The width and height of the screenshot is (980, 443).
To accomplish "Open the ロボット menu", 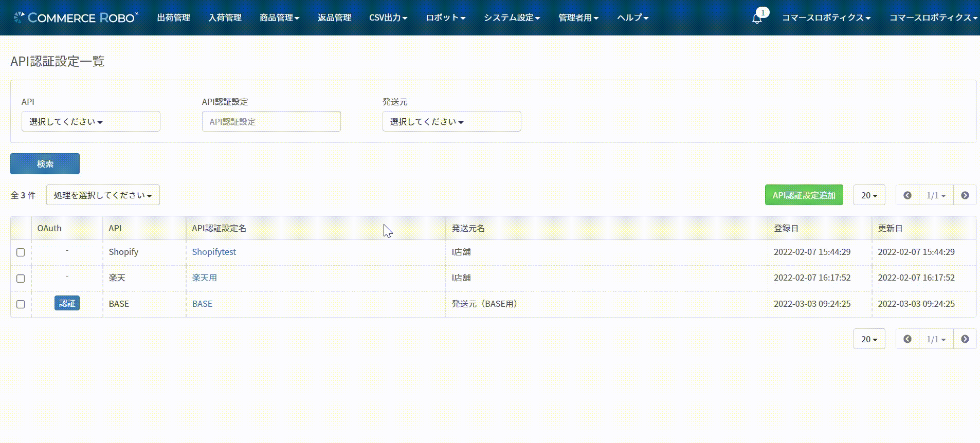I will pos(445,17).
